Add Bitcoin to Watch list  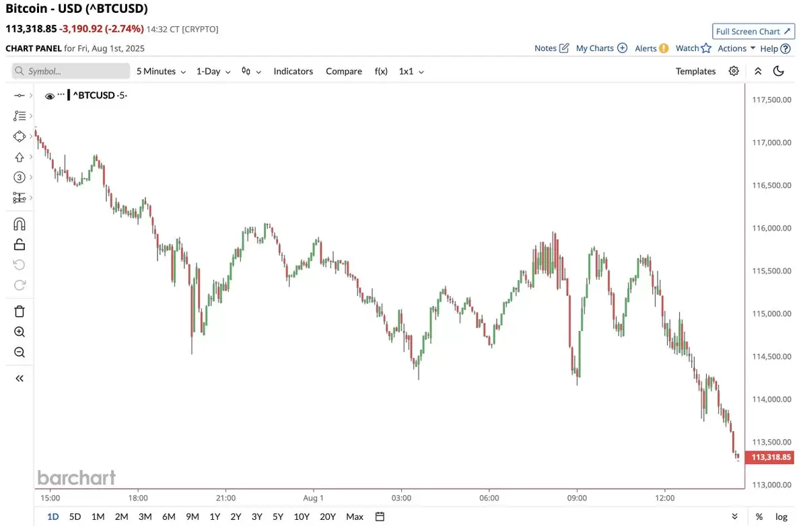point(693,48)
